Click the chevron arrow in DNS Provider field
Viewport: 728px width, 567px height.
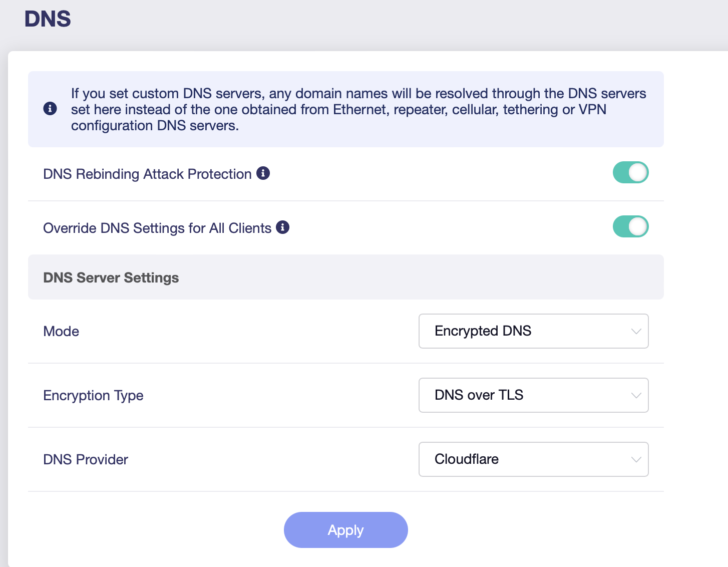click(x=636, y=459)
